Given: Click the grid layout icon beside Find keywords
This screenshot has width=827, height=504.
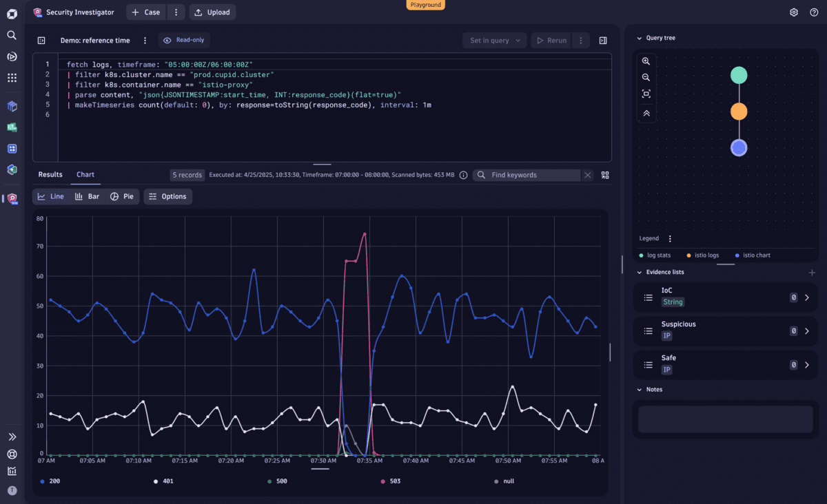Looking at the screenshot, I should coord(604,175).
